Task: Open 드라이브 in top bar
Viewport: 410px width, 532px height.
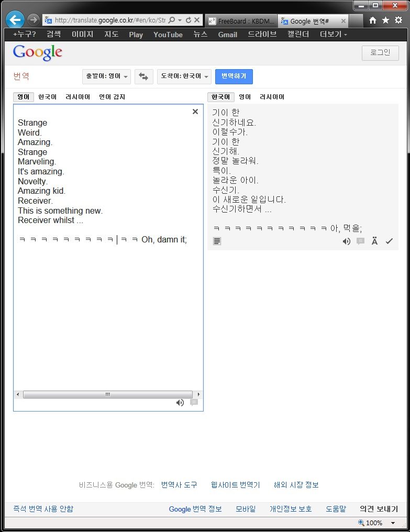Action: point(262,34)
